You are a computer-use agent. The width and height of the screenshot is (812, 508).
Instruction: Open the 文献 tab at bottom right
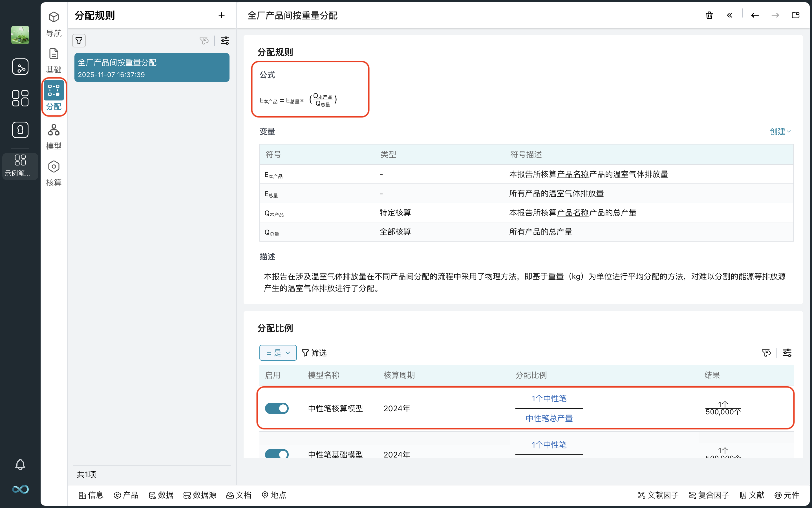pos(752,495)
